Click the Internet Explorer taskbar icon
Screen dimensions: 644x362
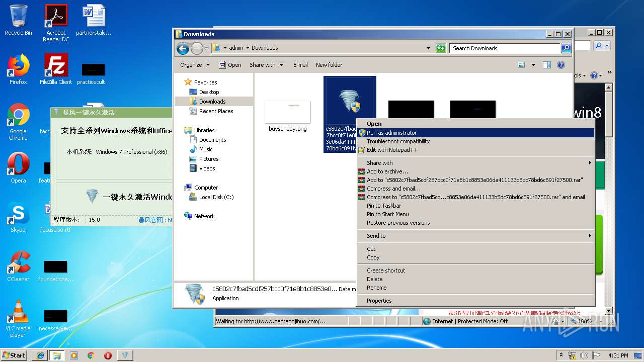point(40,355)
